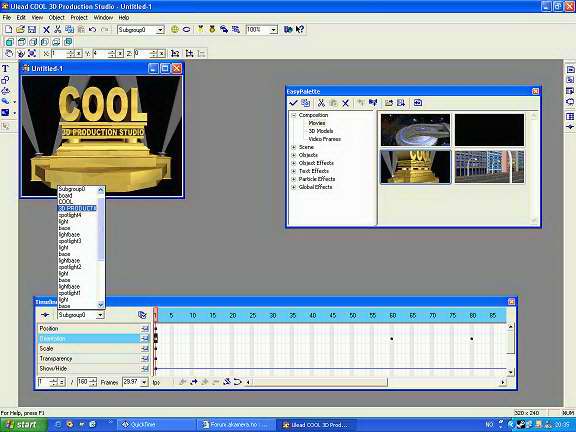Toggle the icon at the end of the Show/Hide row
576x432 pixels.
tap(145, 368)
